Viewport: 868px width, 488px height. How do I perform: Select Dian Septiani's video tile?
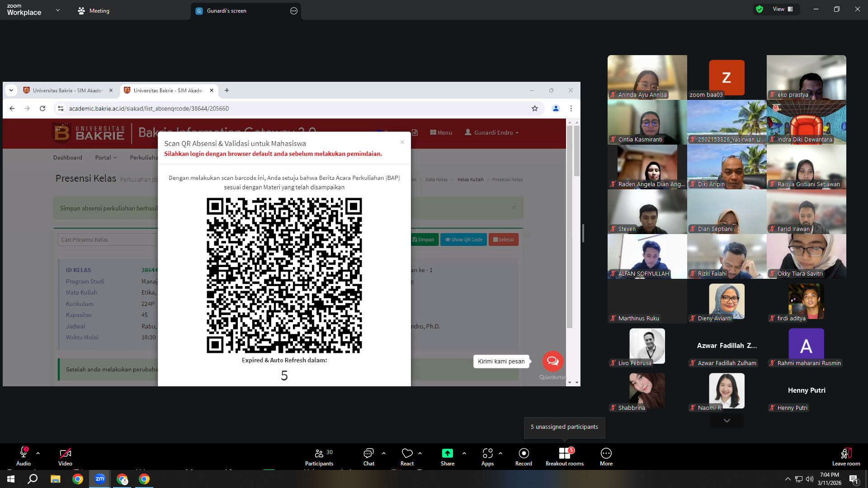[x=727, y=211]
